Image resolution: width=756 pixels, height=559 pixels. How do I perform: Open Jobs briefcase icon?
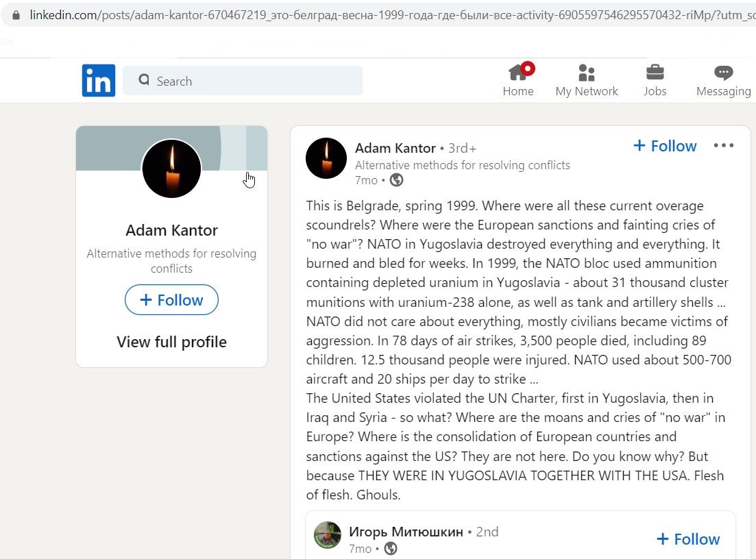point(655,73)
